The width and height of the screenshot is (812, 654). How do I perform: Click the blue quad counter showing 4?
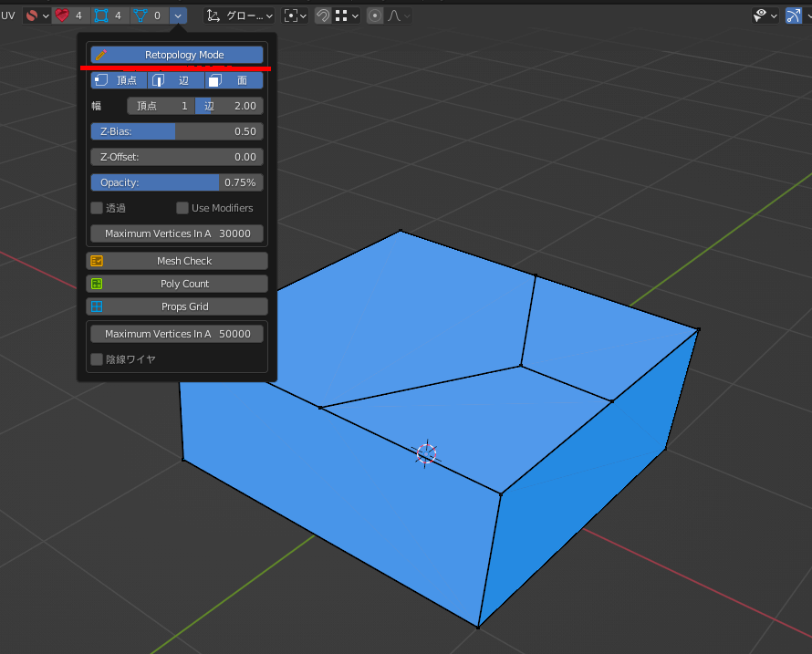pyautogui.click(x=110, y=16)
